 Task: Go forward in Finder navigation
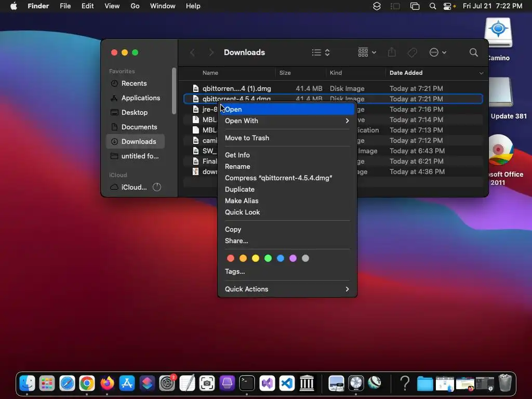[211, 52]
